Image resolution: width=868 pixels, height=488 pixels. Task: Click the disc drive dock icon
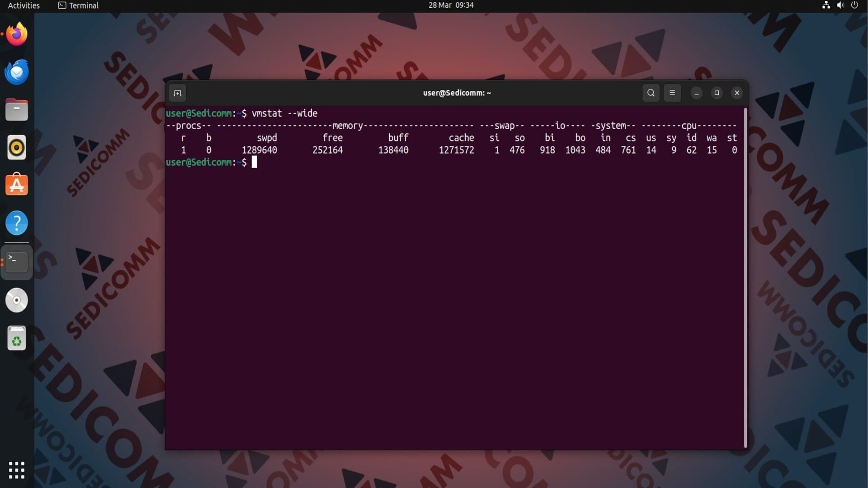point(17,300)
